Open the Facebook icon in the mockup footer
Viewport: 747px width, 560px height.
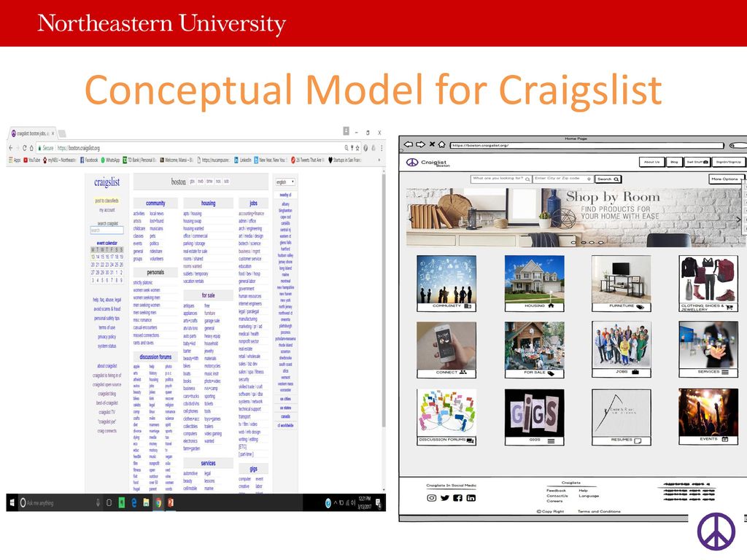coord(458,497)
